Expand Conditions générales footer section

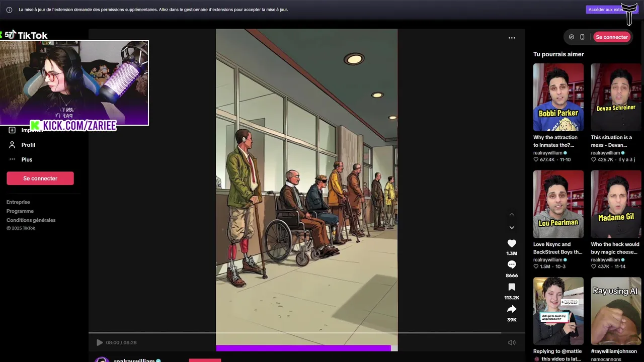click(x=31, y=220)
